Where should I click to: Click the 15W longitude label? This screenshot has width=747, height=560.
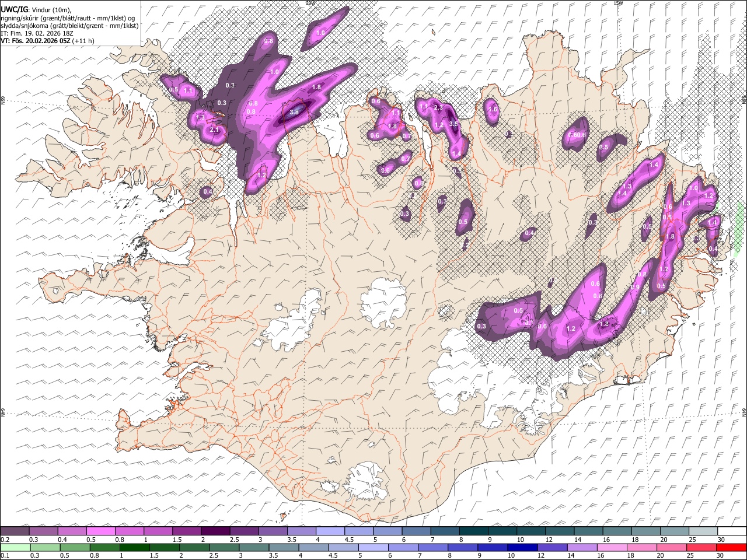pyautogui.click(x=618, y=3)
